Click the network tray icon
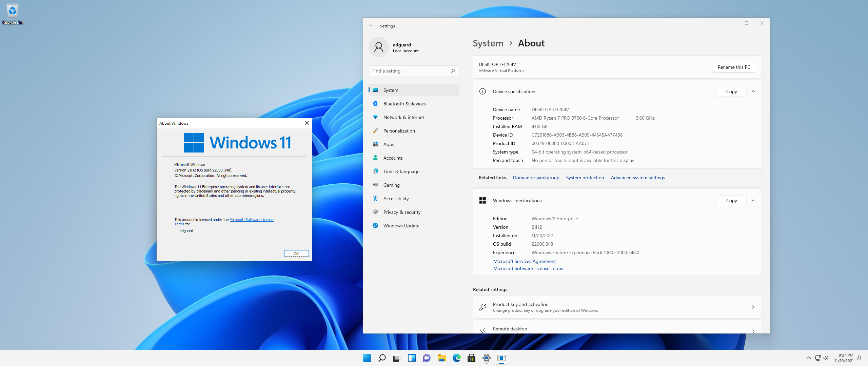 click(x=818, y=358)
